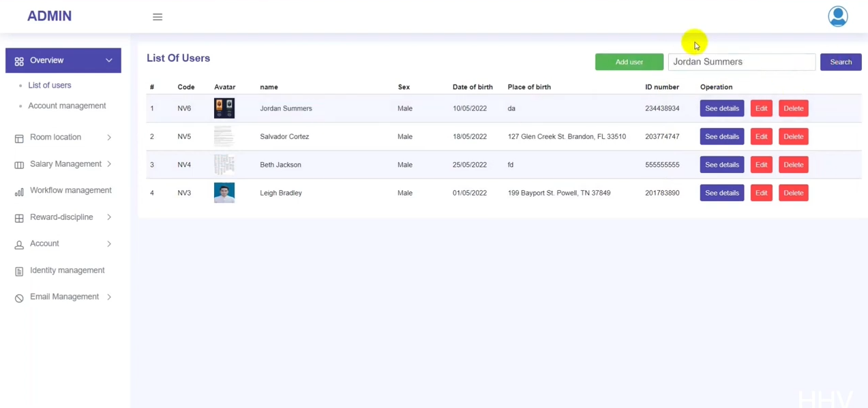Open Account management menu item
The height and width of the screenshot is (408, 868).
point(67,106)
